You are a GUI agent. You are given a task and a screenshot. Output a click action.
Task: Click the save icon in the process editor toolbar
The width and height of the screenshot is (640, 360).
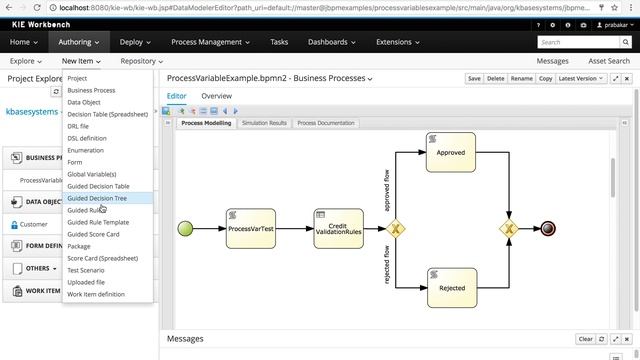click(x=166, y=111)
